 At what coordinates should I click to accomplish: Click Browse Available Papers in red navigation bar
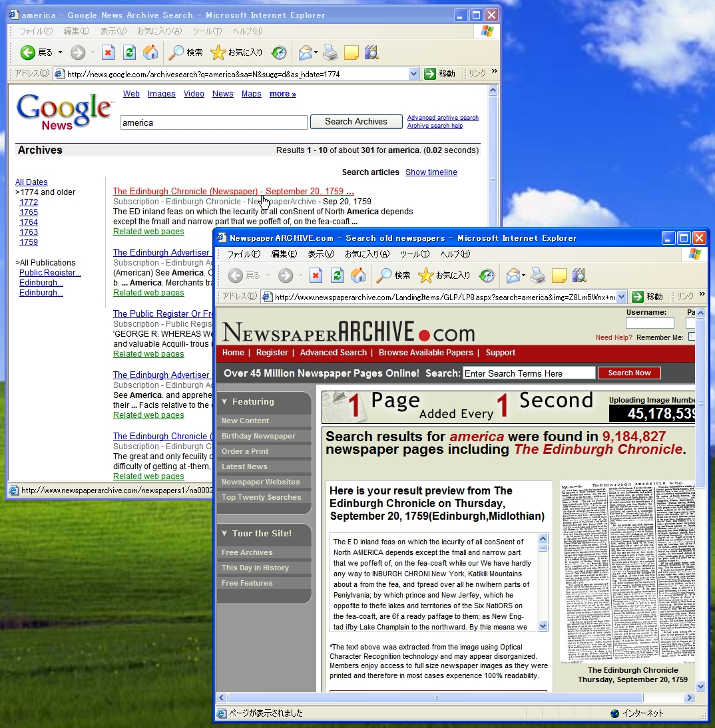click(425, 353)
